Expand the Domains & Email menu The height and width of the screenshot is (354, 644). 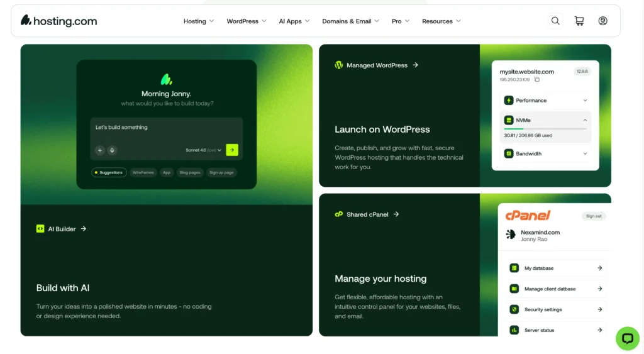[x=350, y=21]
